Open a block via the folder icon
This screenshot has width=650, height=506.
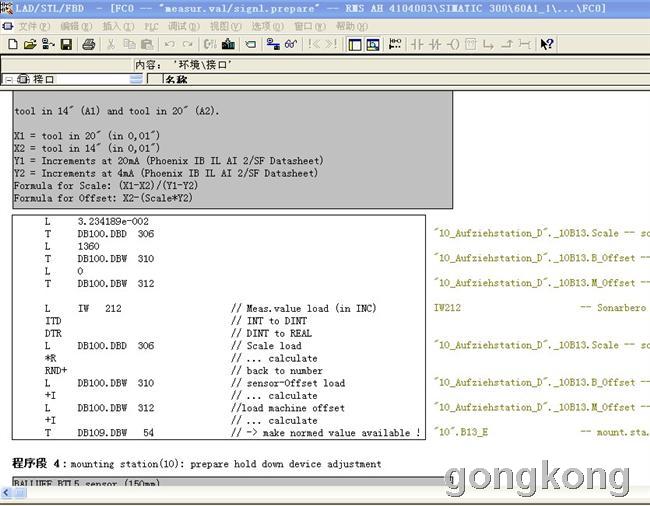tap(30, 44)
